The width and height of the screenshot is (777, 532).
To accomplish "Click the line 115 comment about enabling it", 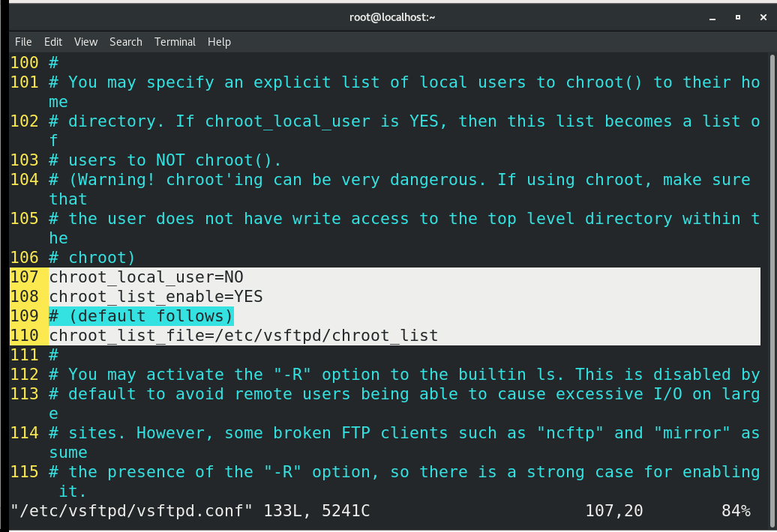I will click(x=404, y=482).
